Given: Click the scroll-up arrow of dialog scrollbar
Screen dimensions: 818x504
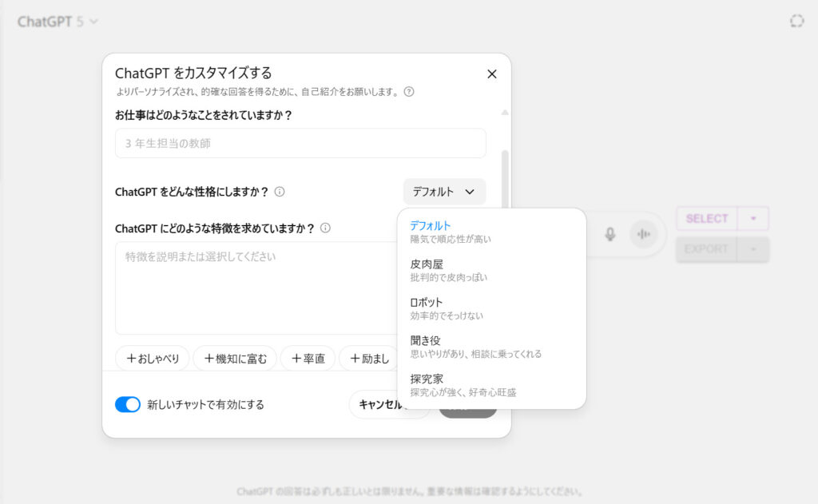Looking at the screenshot, I should (x=505, y=112).
